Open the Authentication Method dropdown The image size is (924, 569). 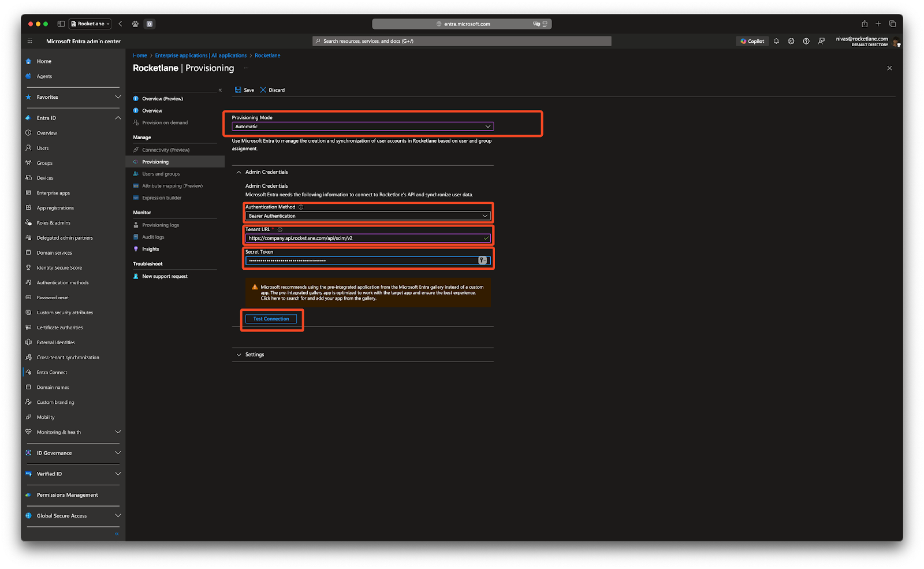368,216
